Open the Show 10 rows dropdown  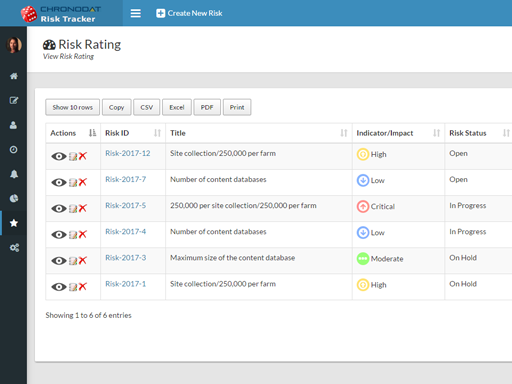[72, 107]
